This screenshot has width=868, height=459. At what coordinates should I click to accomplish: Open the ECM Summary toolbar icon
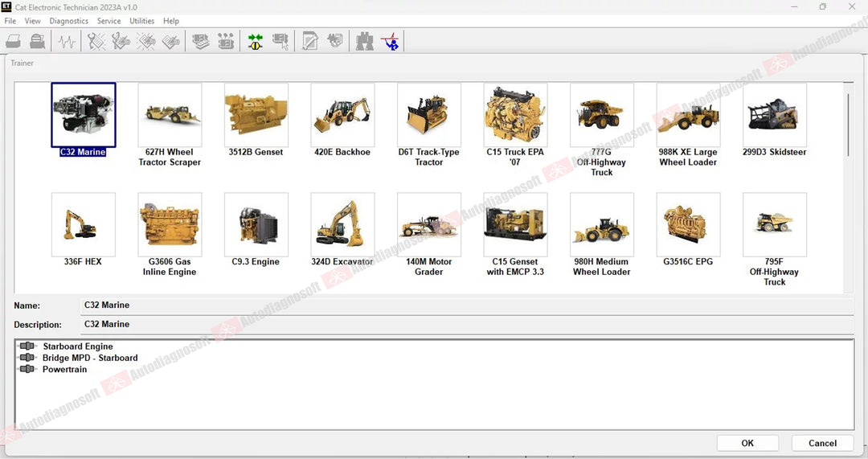(200, 42)
